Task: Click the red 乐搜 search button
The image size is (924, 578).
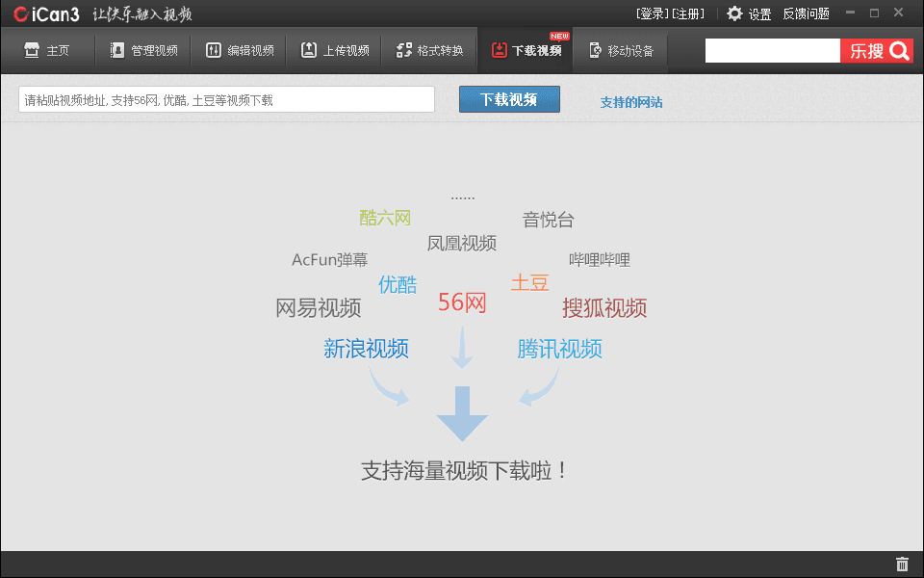Action: tap(877, 51)
